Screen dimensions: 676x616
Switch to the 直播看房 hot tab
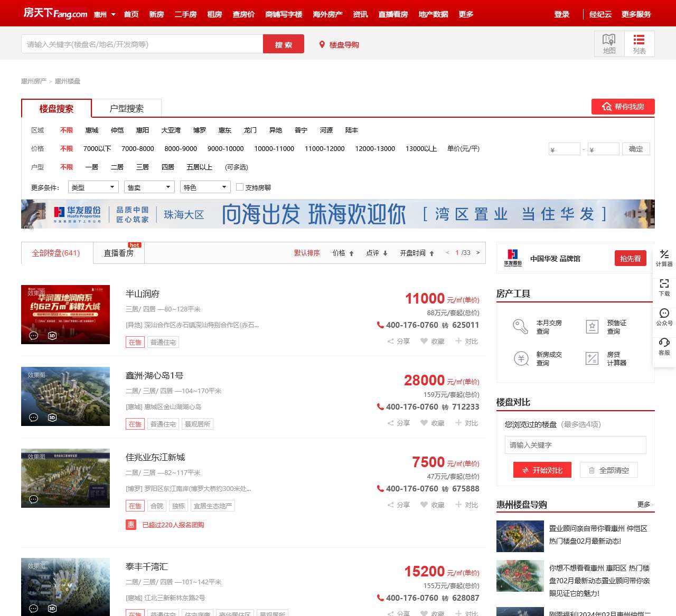pyautogui.click(x=118, y=253)
